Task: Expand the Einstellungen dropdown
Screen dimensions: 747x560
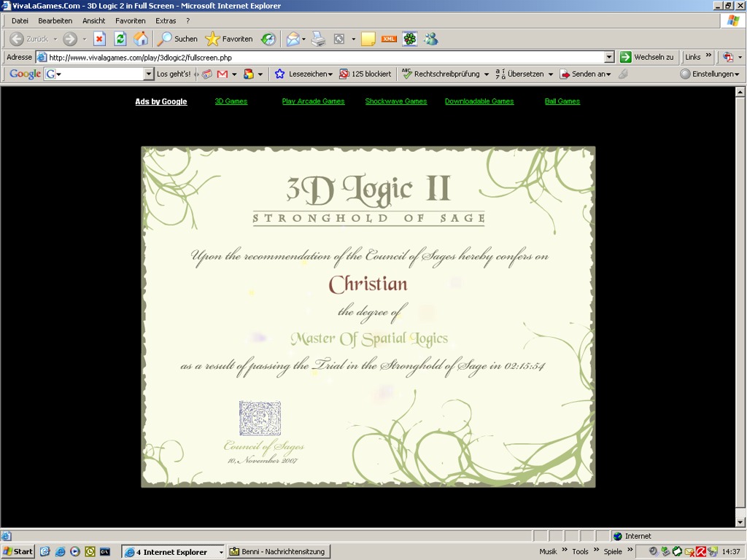Action: (710, 74)
